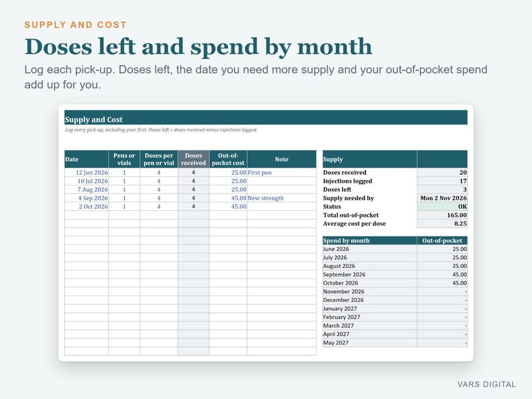
Task: Click the 45.00 cost in the 2 Oct row
Action: point(228,206)
